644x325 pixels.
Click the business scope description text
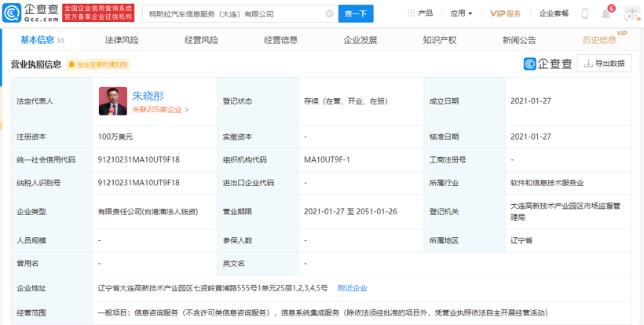tap(323, 312)
